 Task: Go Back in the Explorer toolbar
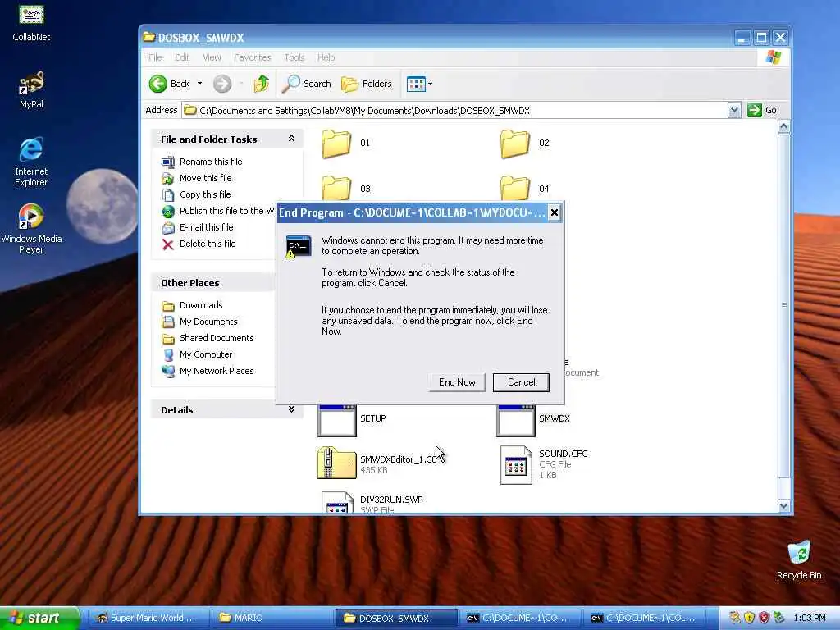170,84
